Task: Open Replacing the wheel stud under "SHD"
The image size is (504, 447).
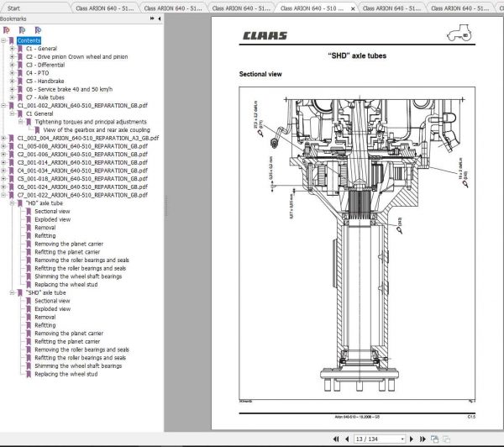Action: (x=66, y=374)
